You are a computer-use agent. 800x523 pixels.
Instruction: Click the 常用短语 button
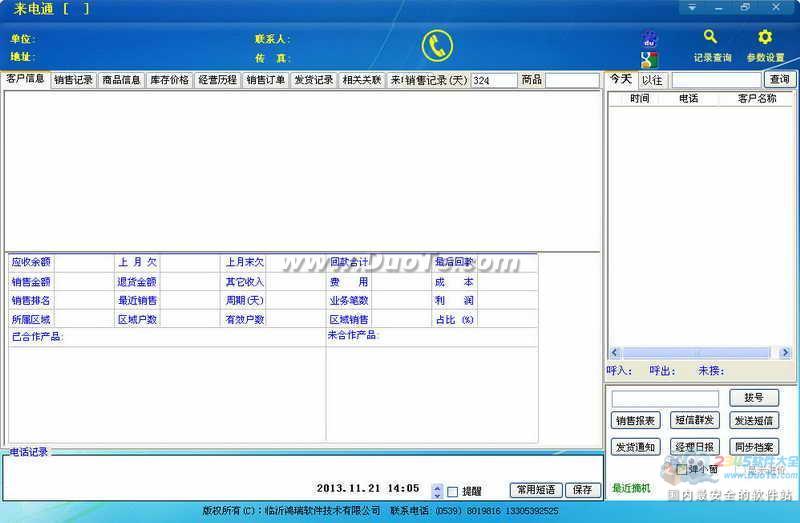[536, 490]
